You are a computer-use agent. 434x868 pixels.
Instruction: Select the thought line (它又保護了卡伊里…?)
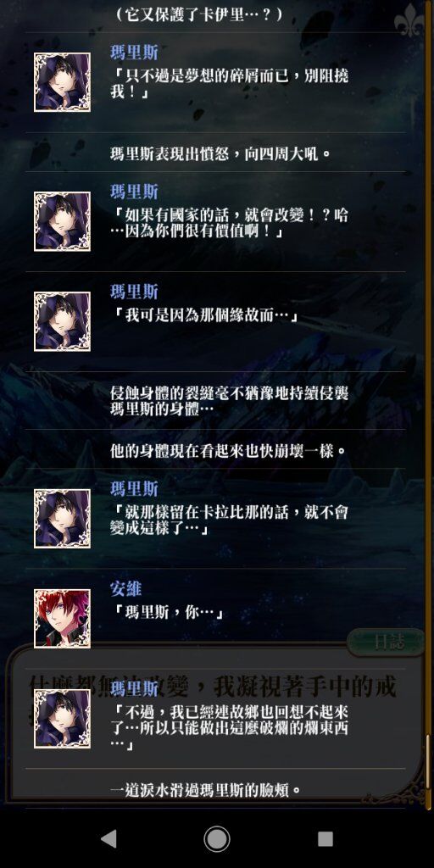199,14
